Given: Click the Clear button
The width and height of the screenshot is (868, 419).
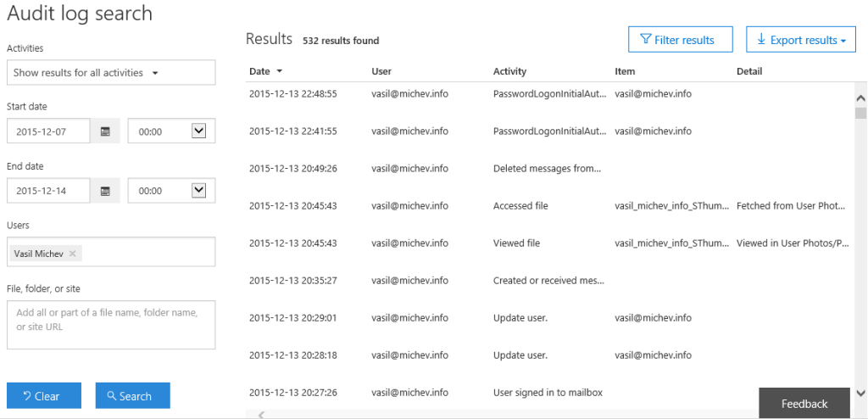Looking at the screenshot, I should (x=44, y=396).
